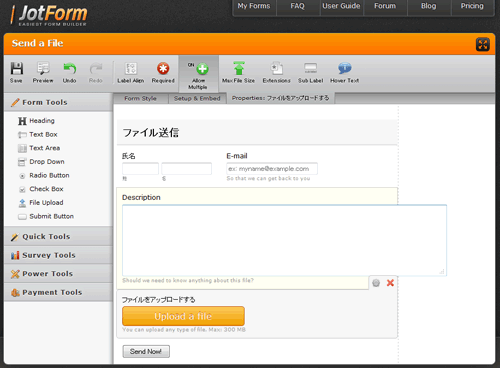Click the Sub Label icon

coord(310,72)
